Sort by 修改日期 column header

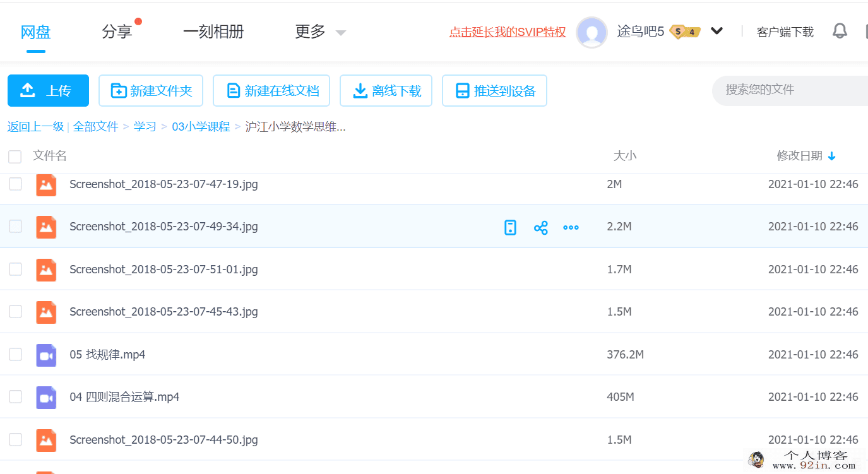(x=800, y=156)
